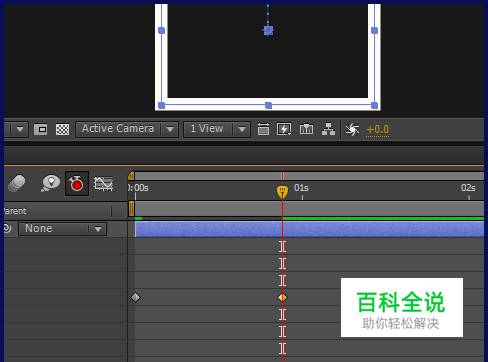Click the bottom-left layer corner handle
Viewport: 488px width, 362px height.
pos(162,105)
